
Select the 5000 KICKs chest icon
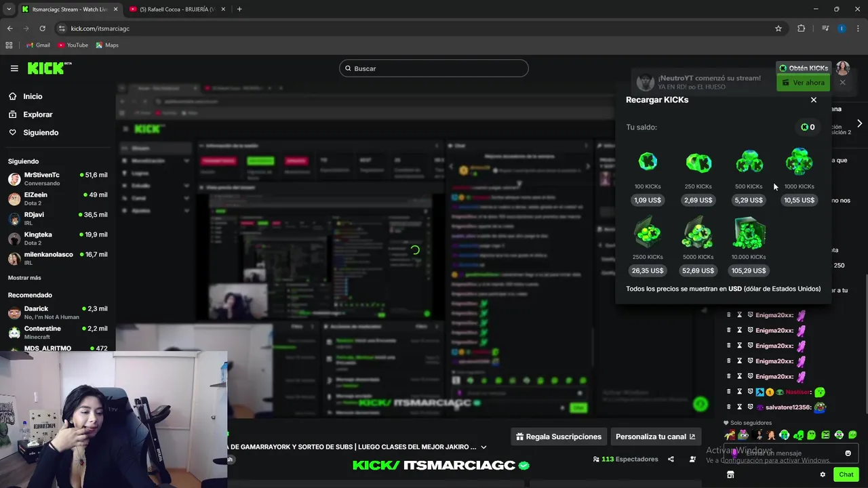tap(698, 232)
